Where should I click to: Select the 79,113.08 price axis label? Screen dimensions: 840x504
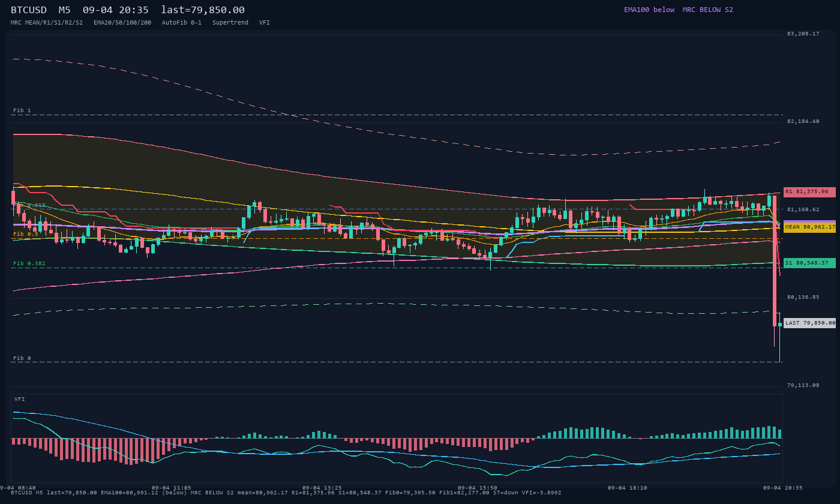(803, 386)
